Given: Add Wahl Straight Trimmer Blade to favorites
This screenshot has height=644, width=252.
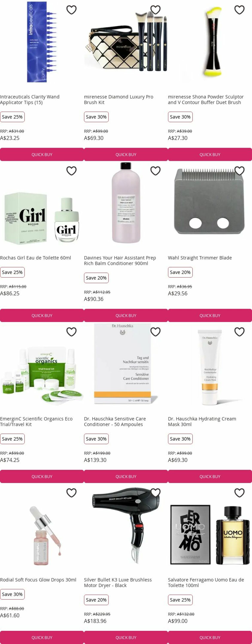Looking at the screenshot, I should pyautogui.click(x=239, y=171).
